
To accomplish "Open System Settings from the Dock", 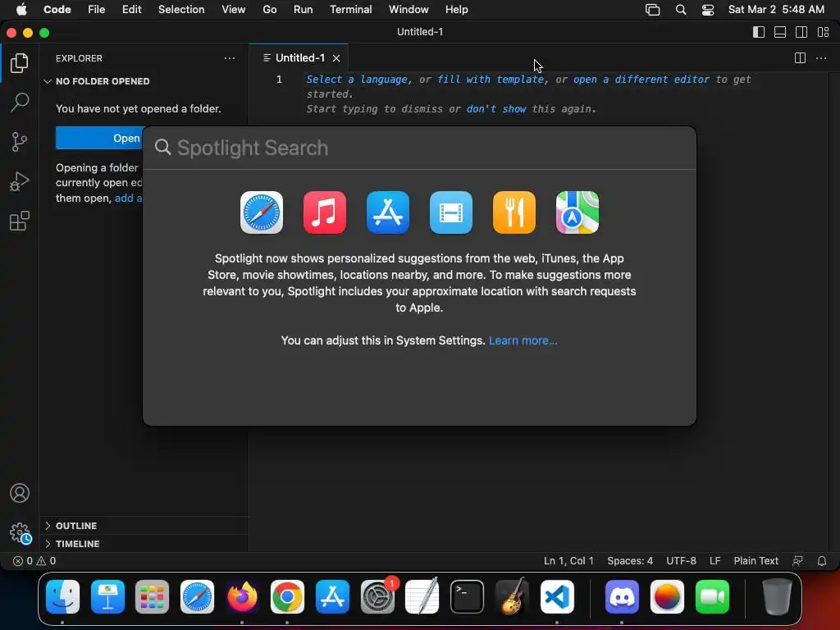I will pos(377,597).
